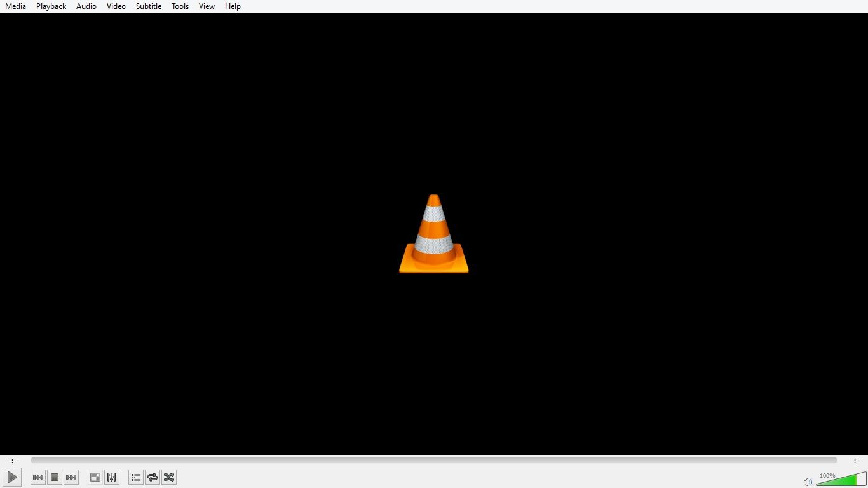The width and height of the screenshot is (868, 488).
Task: Switch to fullscreen video mode
Action: (95, 477)
